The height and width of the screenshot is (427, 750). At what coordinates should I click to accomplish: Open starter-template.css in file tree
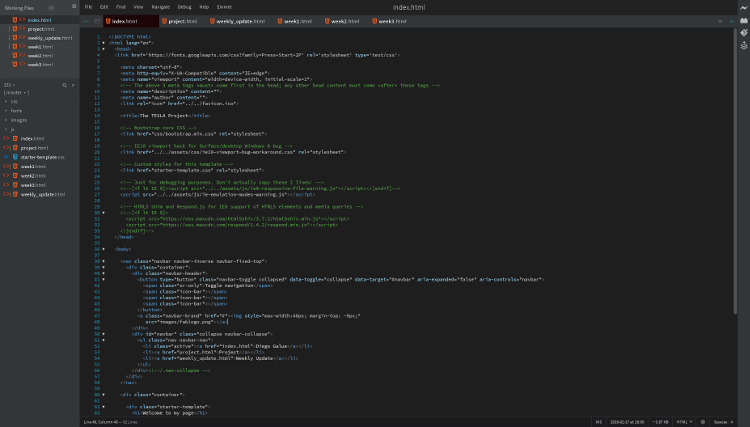point(42,157)
